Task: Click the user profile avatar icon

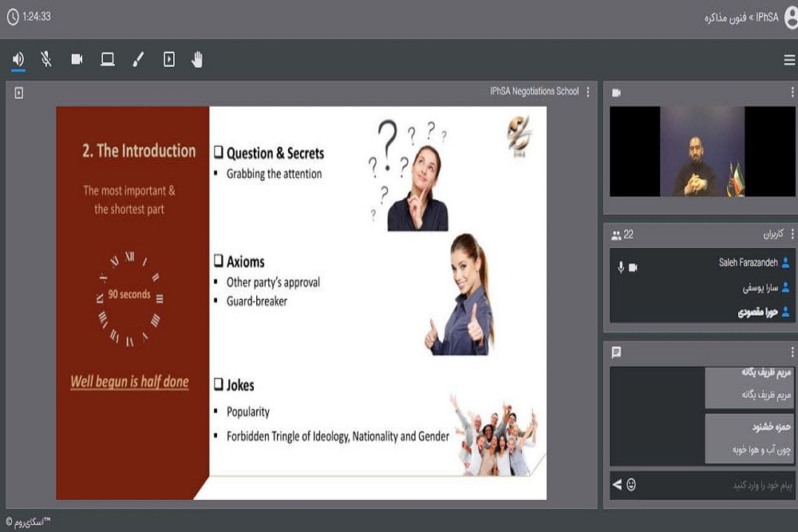Action: 790,18
